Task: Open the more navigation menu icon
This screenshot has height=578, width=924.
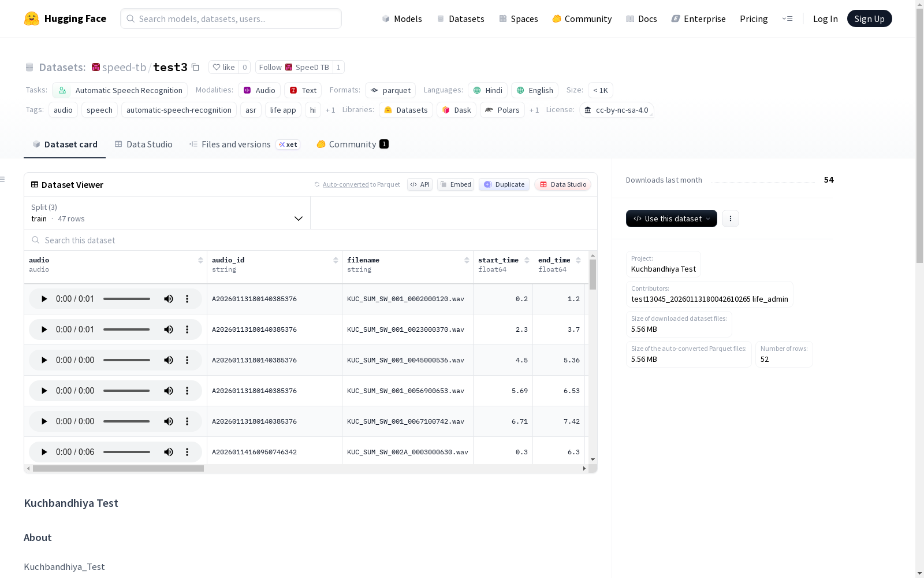Action: [x=787, y=18]
